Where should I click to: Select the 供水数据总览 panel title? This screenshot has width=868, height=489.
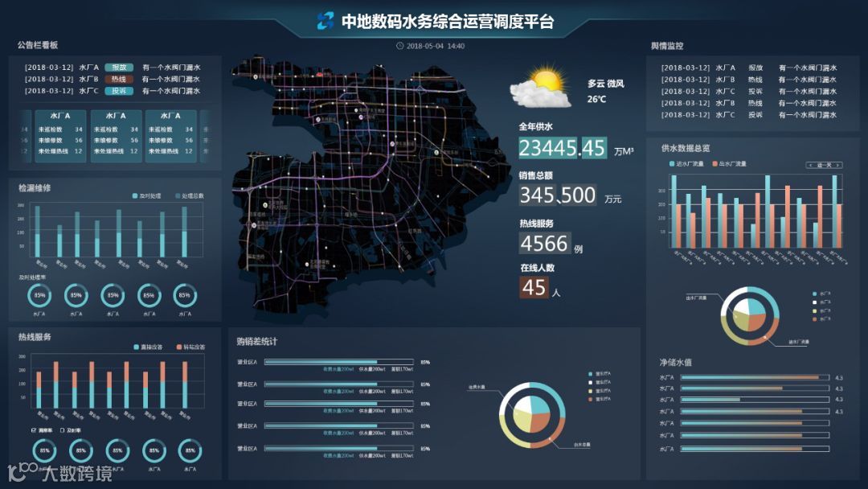[686, 149]
